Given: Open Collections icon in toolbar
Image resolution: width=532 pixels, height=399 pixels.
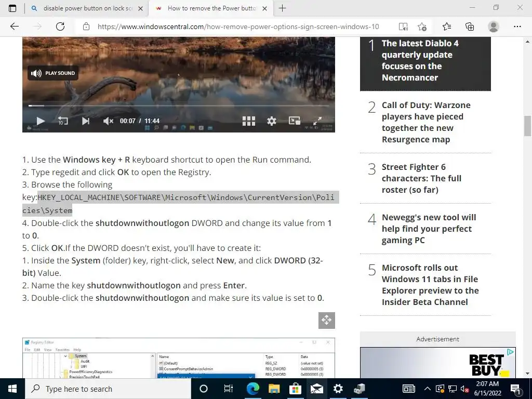Looking at the screenshot, I should 470,26.
